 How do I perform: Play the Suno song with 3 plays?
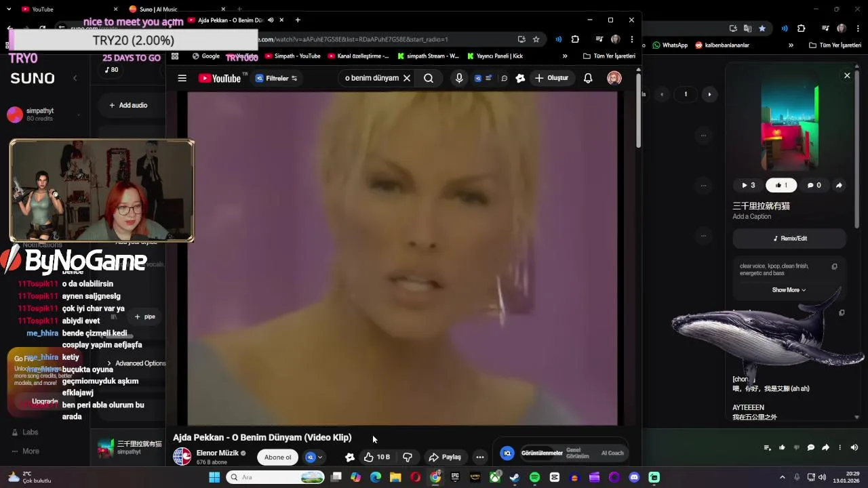click(748, 185)
